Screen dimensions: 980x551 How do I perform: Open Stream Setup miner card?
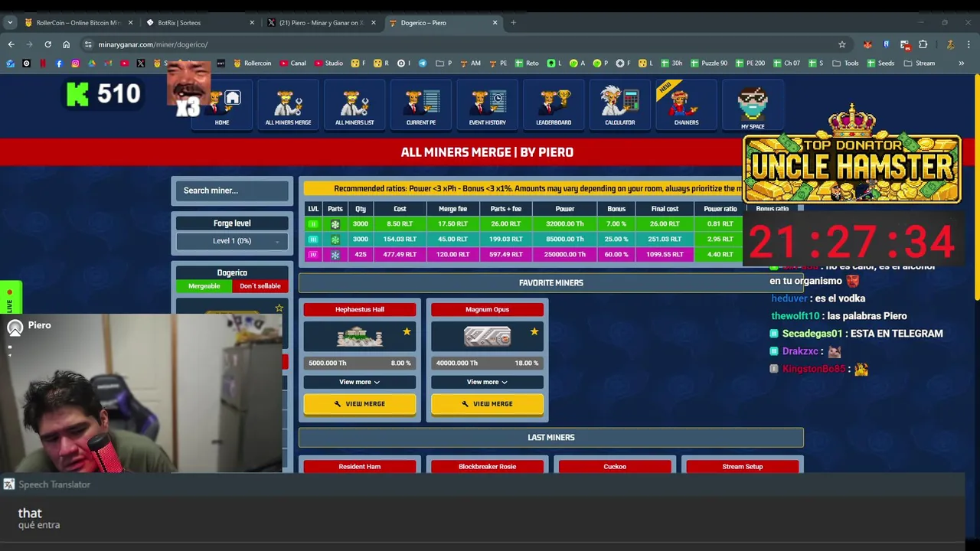point(743,466)
